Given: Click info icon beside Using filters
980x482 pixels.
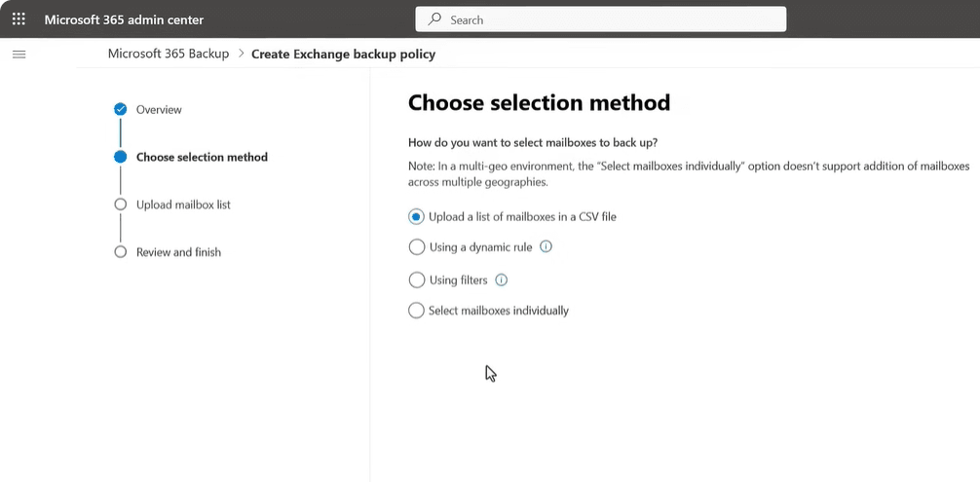Looking at the screenshot, I should coord(502,279).
